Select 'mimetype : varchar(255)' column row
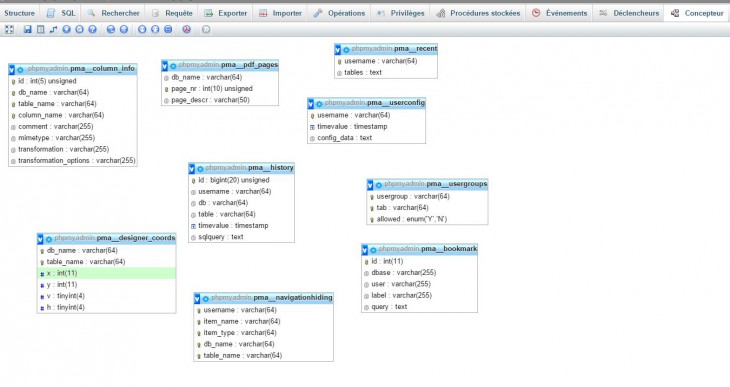 coord(73,138)
